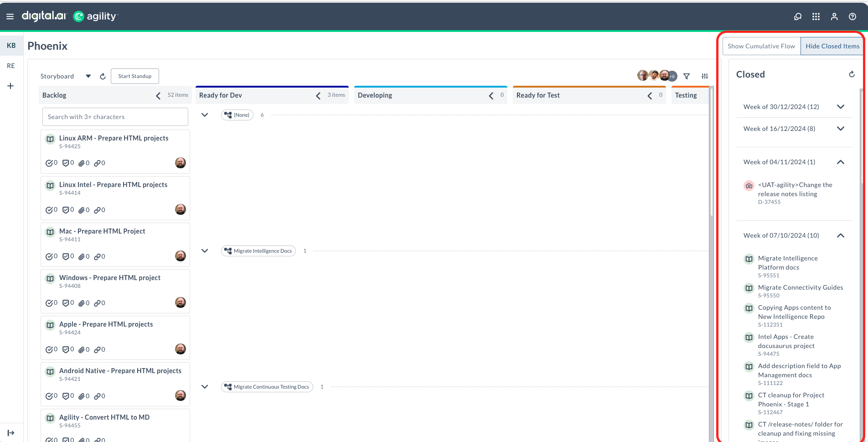The image size is (868, 442).
Task: Refresh the Closed items panel
Action: coord(852,74)
